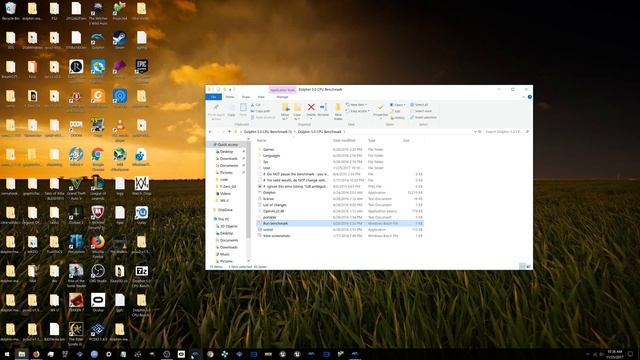Open Mozilla Firefox desktop shortcut
The image size is (640, 360).
click(x=98, y=246)
